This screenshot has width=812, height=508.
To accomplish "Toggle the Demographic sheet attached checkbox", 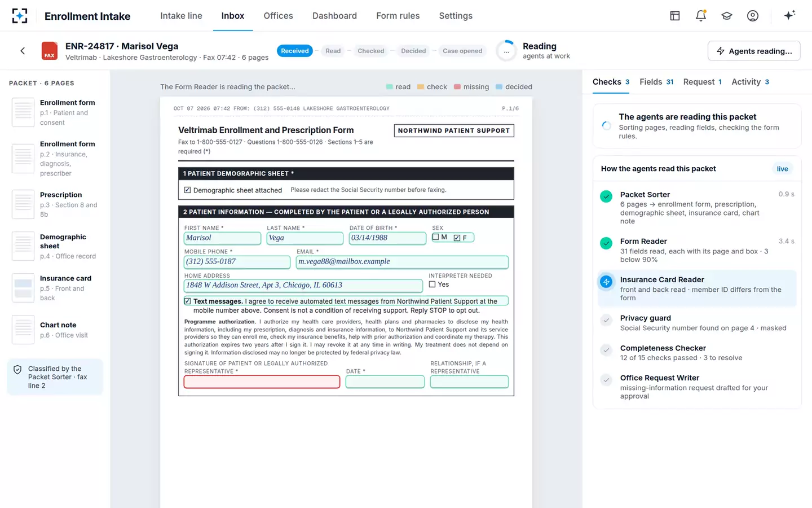I will 187,190.
